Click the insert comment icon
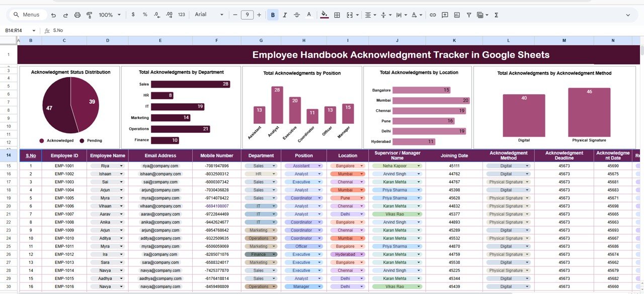Image resolution: width=644 pixels, height=294 pixels. [445, 15]
